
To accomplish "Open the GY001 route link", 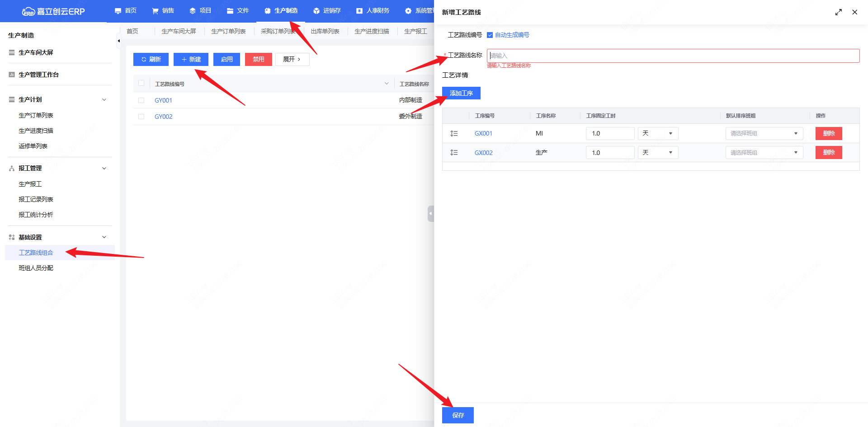I will coord(163,100).
